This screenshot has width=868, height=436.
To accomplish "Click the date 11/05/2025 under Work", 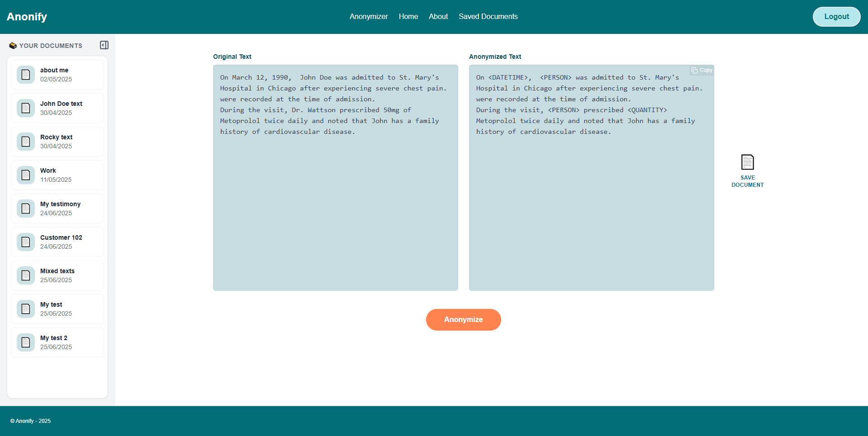I will (x=56, y=180).
